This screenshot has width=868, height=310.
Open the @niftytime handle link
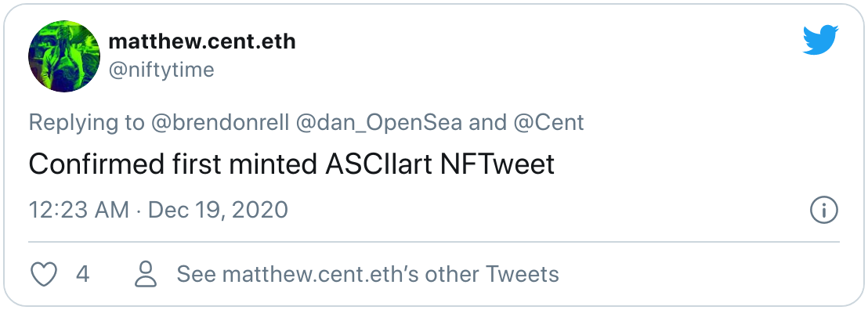pyautogui.click(x=161, y=70)
